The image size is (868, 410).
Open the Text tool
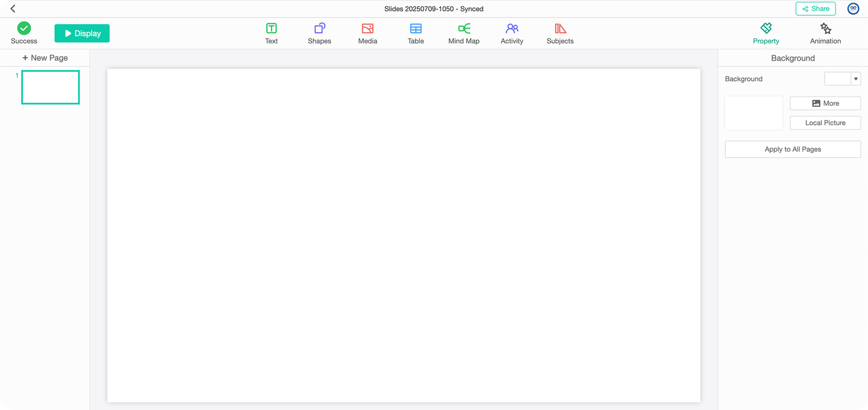[271, 33]
